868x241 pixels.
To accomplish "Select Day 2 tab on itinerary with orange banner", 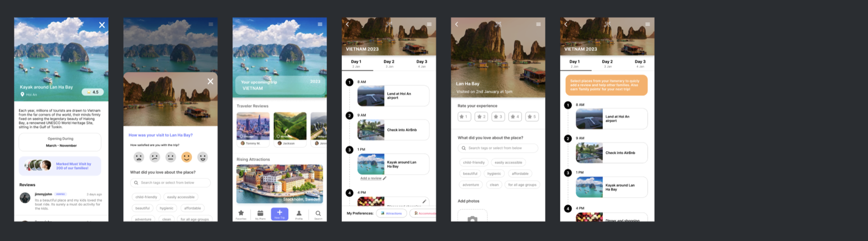I will 608,64.
